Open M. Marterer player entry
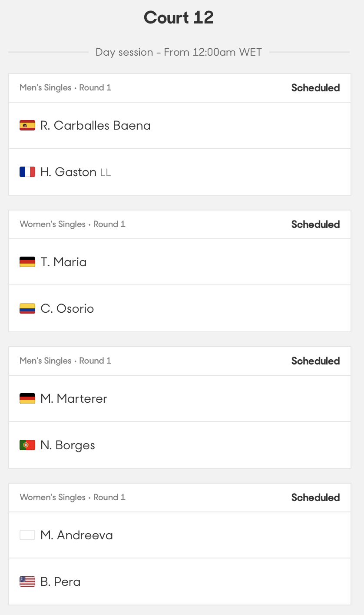364x615 pixels. click(x=74, y=399)
